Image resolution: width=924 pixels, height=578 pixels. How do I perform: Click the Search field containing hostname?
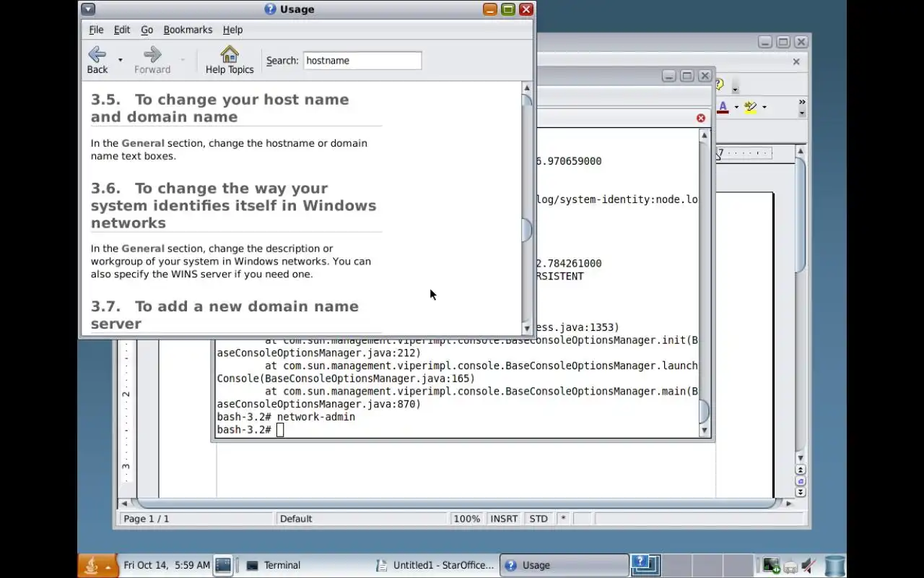point(362,61)
